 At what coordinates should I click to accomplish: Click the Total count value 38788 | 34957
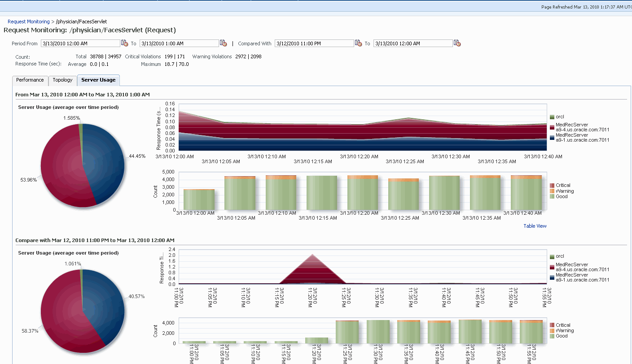(x=105, y=56)
